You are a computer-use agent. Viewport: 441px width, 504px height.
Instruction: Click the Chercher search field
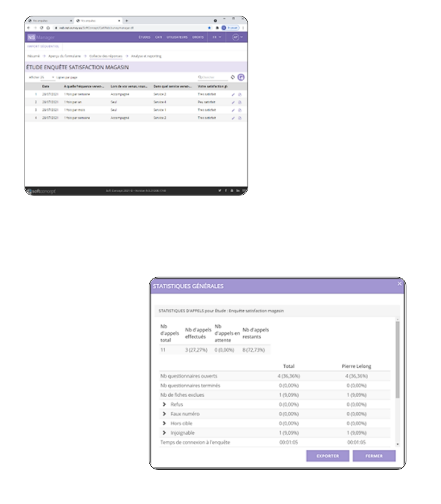[212, 77]
